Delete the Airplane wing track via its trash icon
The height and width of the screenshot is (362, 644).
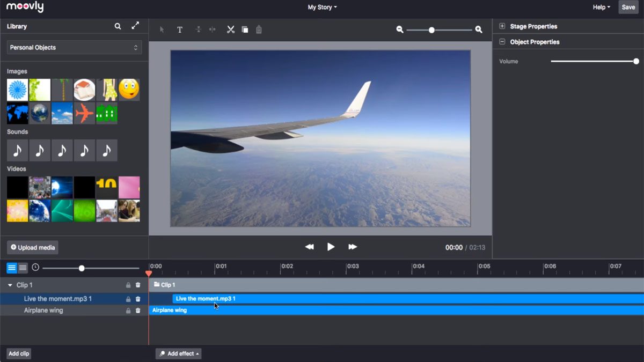pos(138,310)
